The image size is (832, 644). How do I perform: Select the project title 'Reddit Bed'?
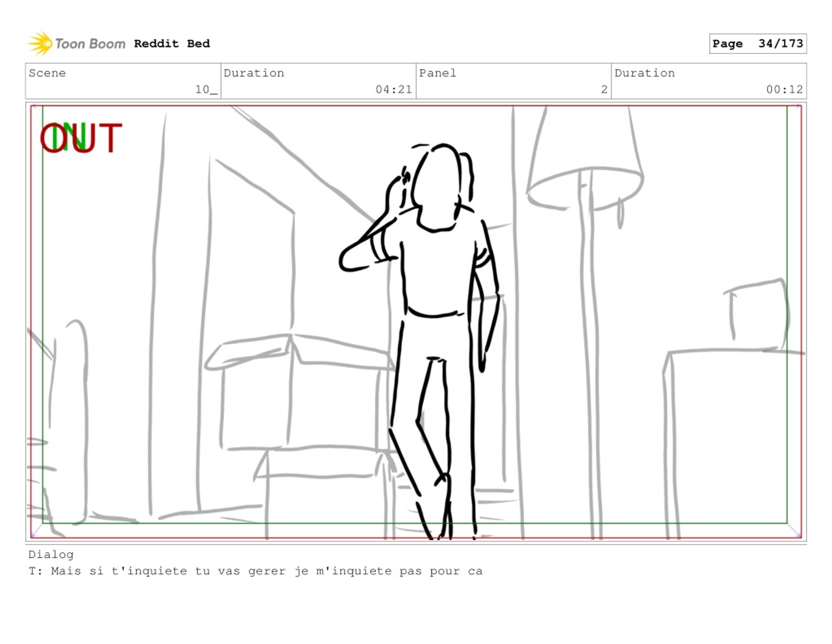tap(172, 44)
